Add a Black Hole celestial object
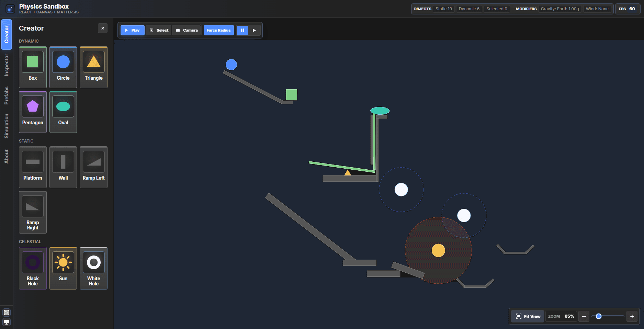 pyautogui.click(x=33, y=268)
